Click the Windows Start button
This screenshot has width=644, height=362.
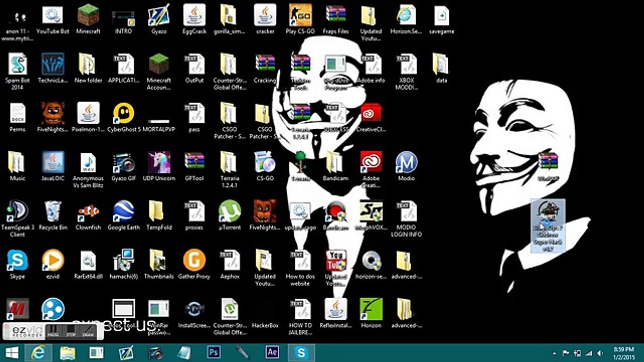coord(12,352)
